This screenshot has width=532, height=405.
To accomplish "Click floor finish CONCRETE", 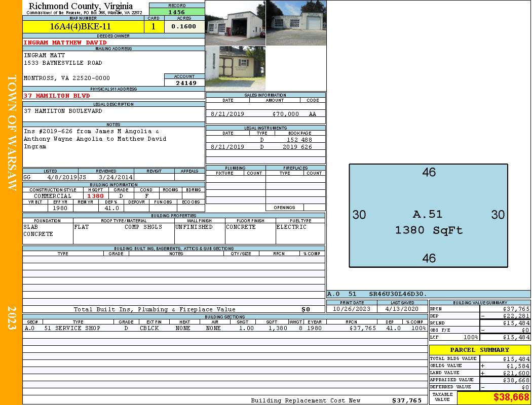I will tap(241, 227).
